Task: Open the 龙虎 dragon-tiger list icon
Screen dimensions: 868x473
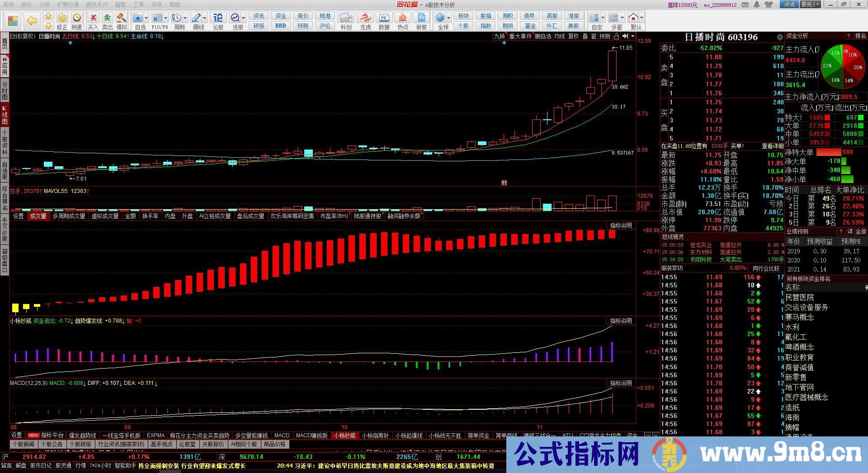Action: (365, 21)
